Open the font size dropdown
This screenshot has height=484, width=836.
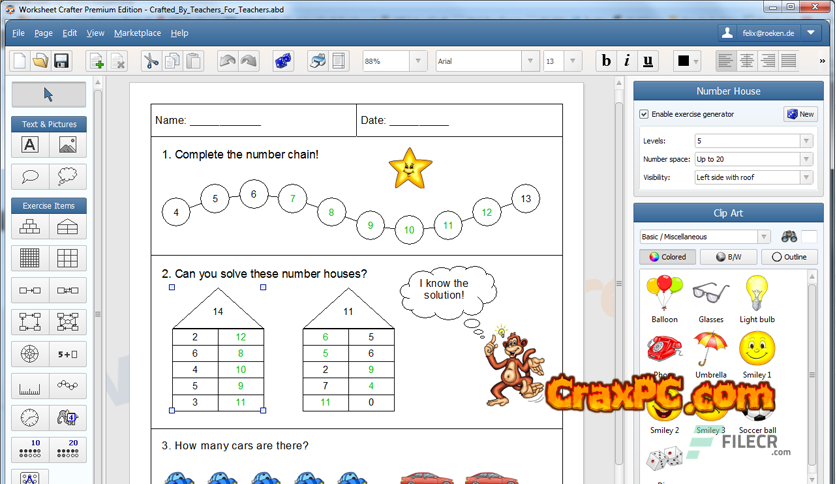coord(573,61)
